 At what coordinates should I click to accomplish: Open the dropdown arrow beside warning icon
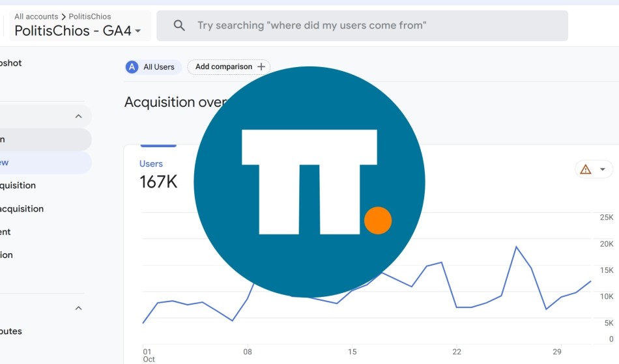tap(603, 169)
